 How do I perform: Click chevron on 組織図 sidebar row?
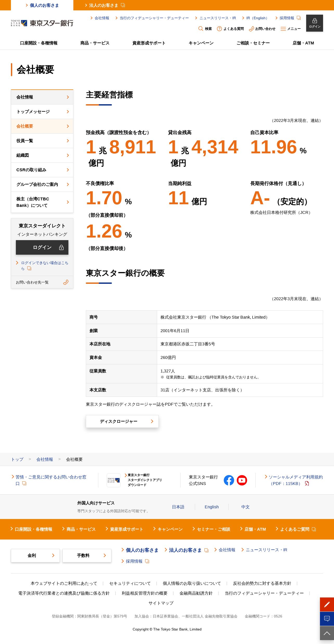(68, 155)
